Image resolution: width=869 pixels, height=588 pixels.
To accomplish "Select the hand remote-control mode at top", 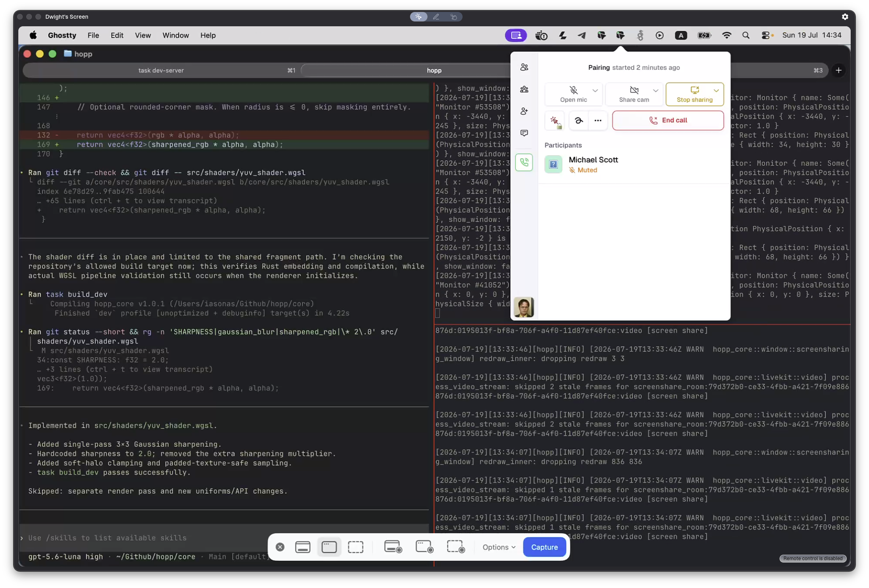I will coord(454,17).
